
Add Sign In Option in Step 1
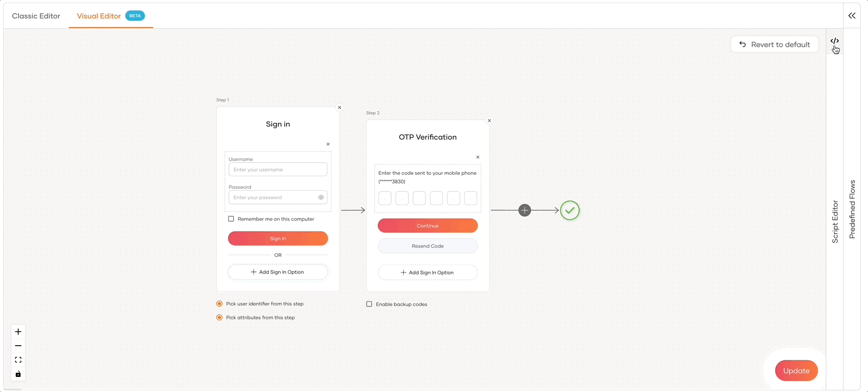(x=278, y=272)
